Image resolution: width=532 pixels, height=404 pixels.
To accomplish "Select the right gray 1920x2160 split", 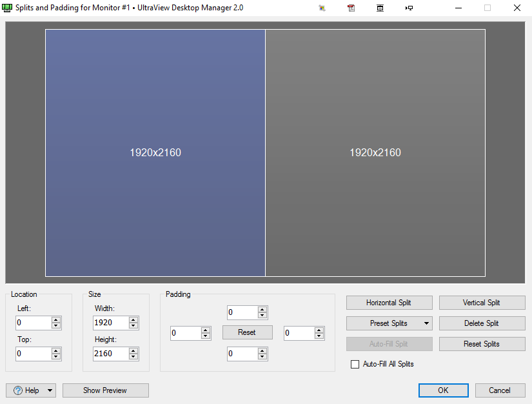I will click(x=375, y=153).
